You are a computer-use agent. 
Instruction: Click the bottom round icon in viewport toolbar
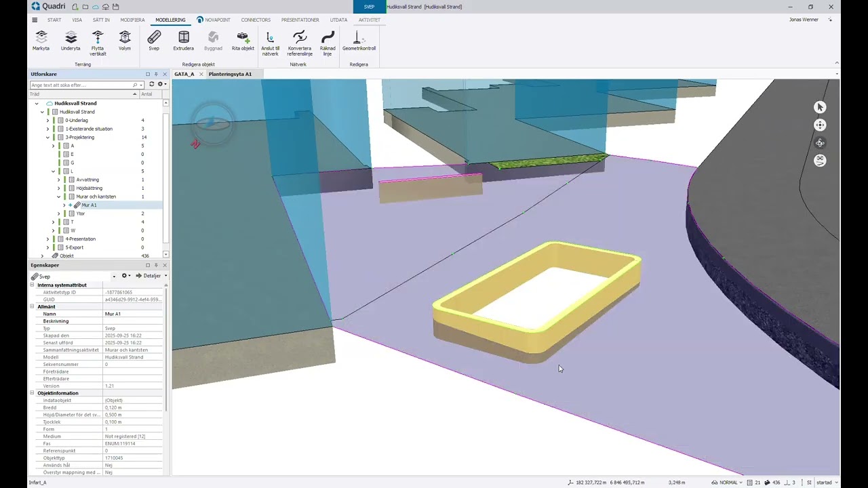[x=820, y=161]
